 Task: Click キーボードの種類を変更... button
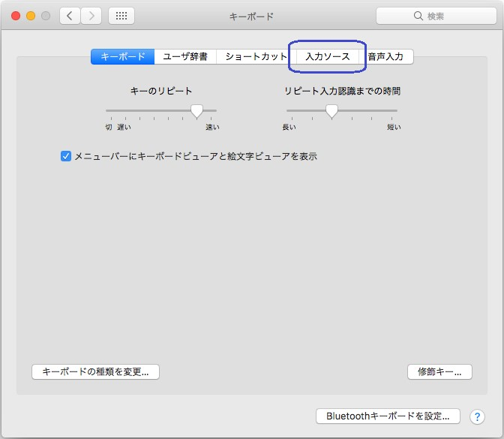[x=95, y=371]
